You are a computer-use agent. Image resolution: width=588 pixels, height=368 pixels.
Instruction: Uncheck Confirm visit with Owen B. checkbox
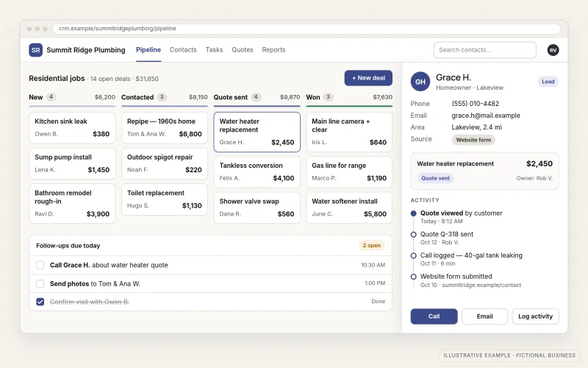pyautogui.click(x=40, y=302)
